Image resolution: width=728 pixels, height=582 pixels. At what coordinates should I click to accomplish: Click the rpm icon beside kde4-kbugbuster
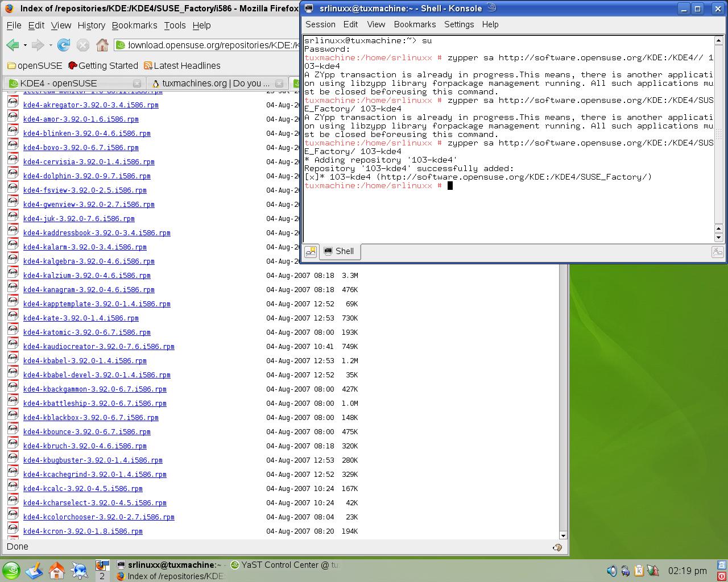point(13,457)
